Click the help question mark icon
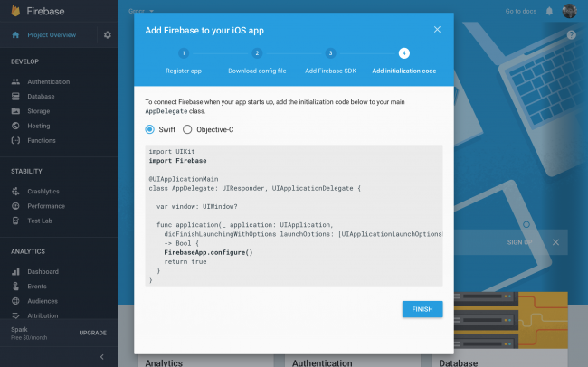588x367 pixels. pyautogui.click(x=571, y=35)
